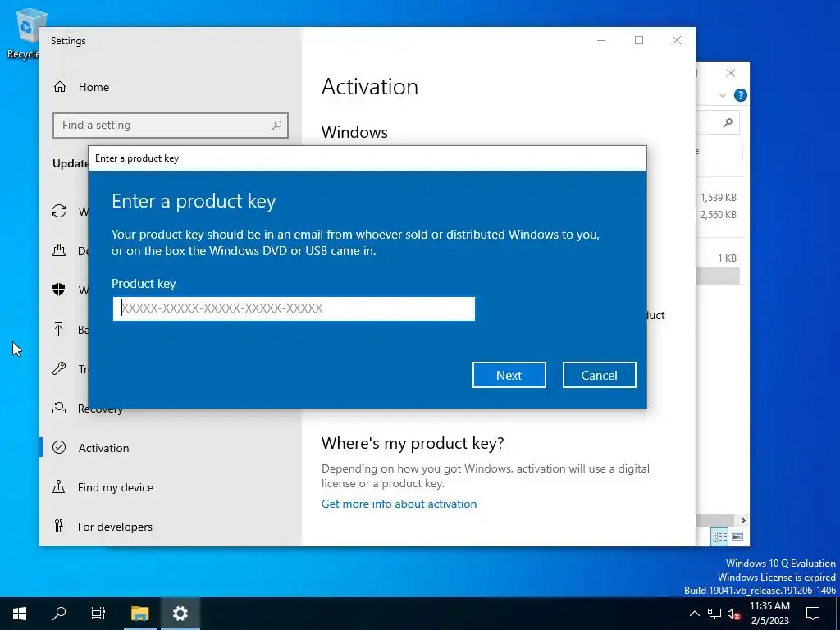Expand the ribbon chevron in File Explorer
The width and height of the screenshot is (840, 630).
pyautogui.click(x=722, y=95)
